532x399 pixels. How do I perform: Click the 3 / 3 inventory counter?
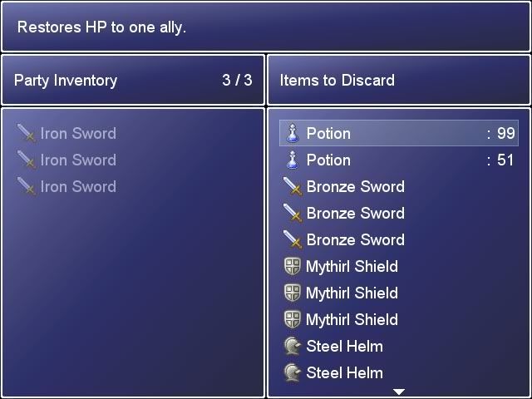point(237,80)
